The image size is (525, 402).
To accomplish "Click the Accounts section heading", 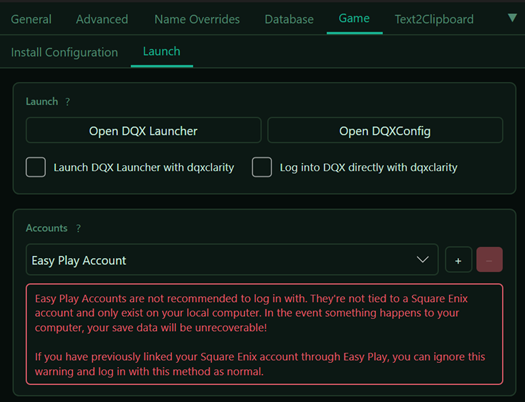I will pos(47,228).
